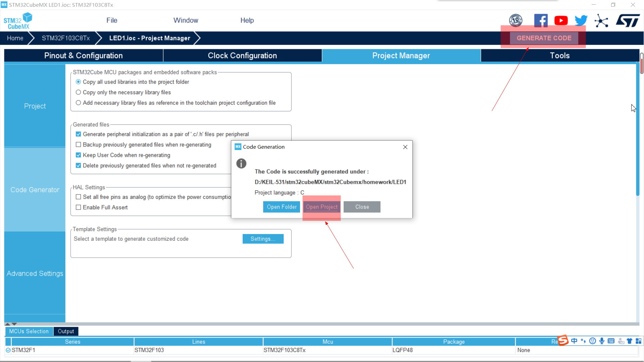Open the Sogou soft keyboard icon

(x=611, y=341)
